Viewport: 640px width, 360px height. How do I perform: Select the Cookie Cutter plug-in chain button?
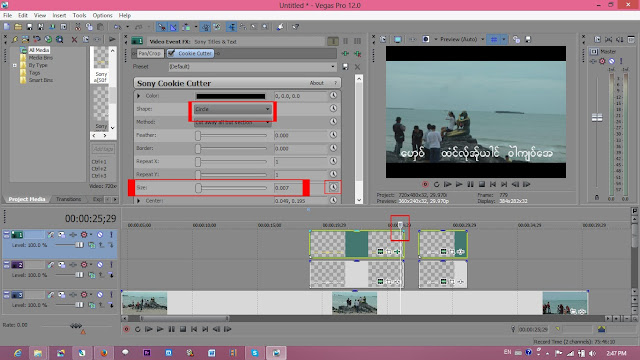coord(190,53)
